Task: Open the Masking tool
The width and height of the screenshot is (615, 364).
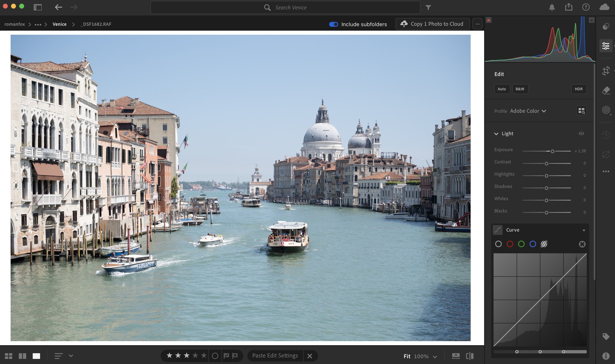Action: click(x=606, y=110)
